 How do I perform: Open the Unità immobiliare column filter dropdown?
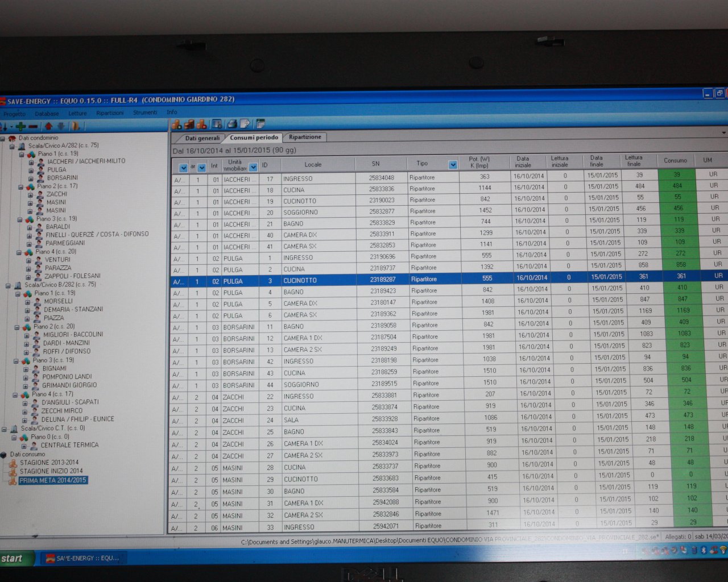point(253,167)
